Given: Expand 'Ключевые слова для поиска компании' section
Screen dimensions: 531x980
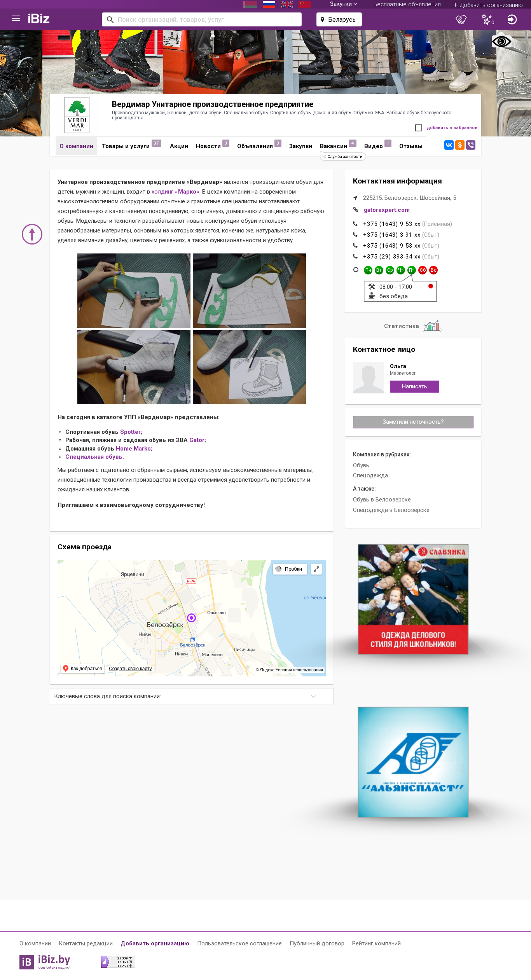Looking at the screenshot, I should click(x=192, y=696).
